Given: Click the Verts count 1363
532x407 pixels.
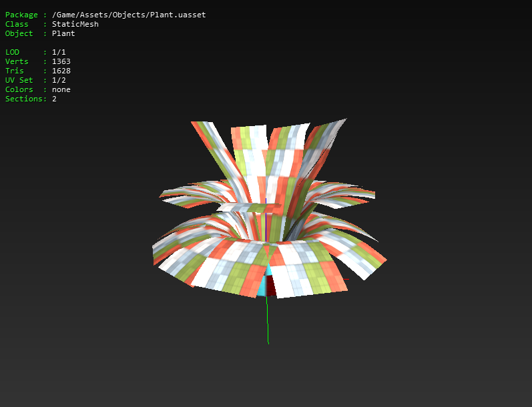Looking at the screenshot, I should point(61,61).
